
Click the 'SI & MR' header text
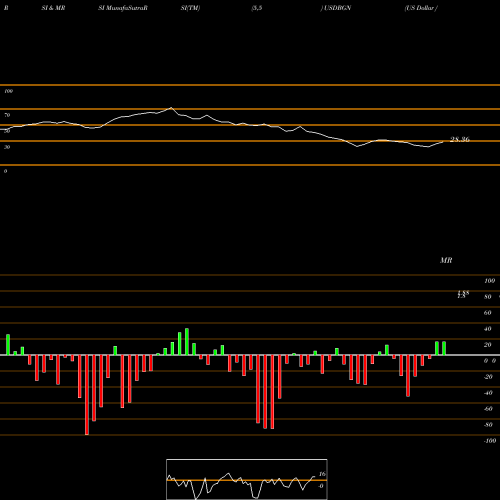(53, 8)
